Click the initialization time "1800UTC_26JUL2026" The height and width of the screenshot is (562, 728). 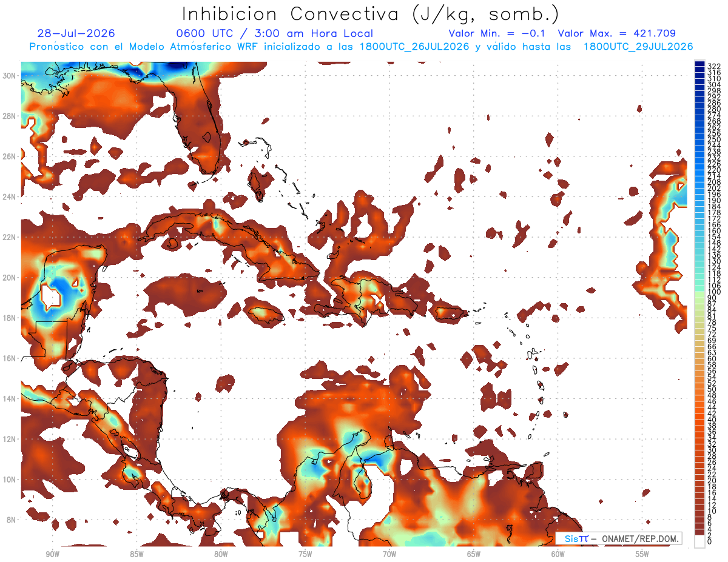414,47
